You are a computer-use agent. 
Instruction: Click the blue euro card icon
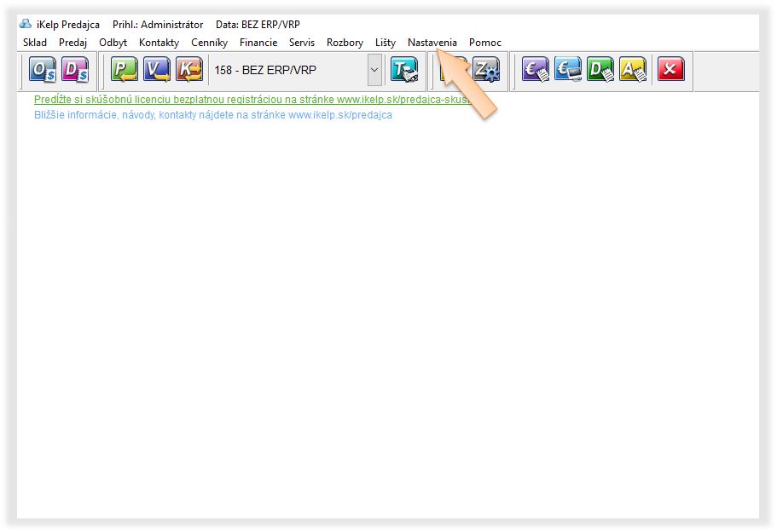pos(568,70)
